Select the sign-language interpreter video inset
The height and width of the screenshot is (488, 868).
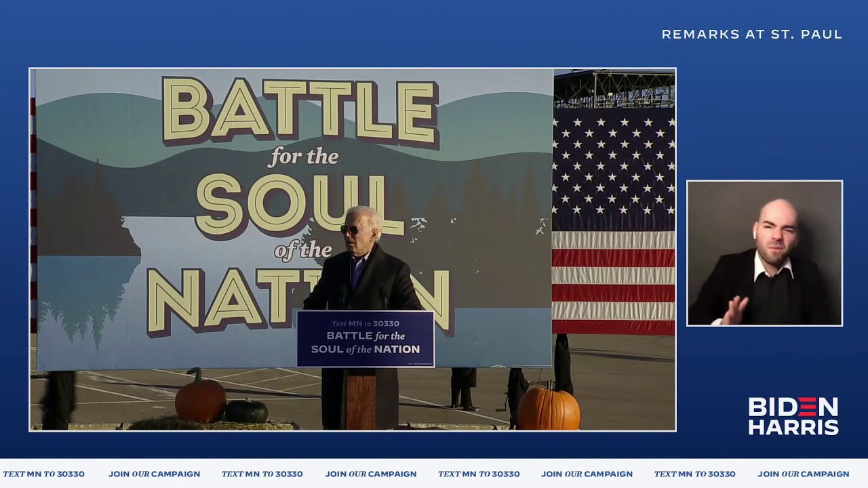[x=764, y=253]
